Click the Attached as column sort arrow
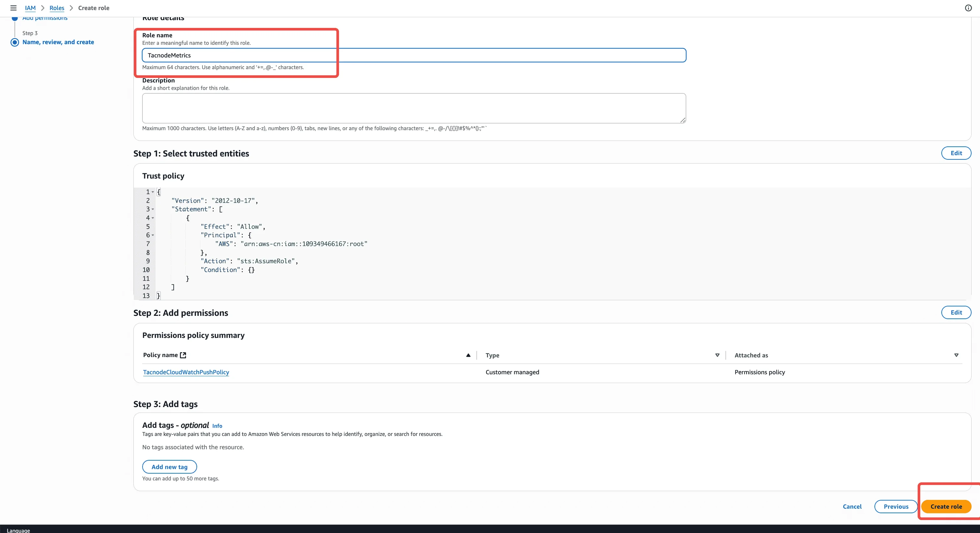Viewport: 980px width, 533px height. [x=956, y=355]
